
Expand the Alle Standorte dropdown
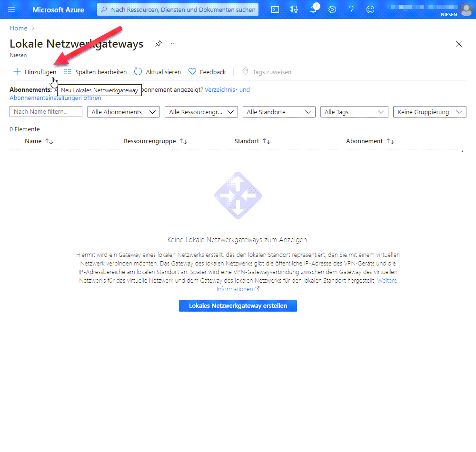(279, 112)
